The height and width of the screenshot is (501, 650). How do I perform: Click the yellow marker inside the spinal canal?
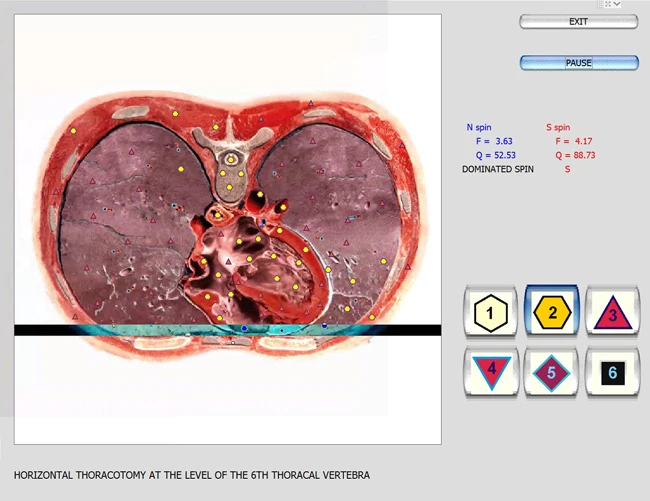[232, 157]
